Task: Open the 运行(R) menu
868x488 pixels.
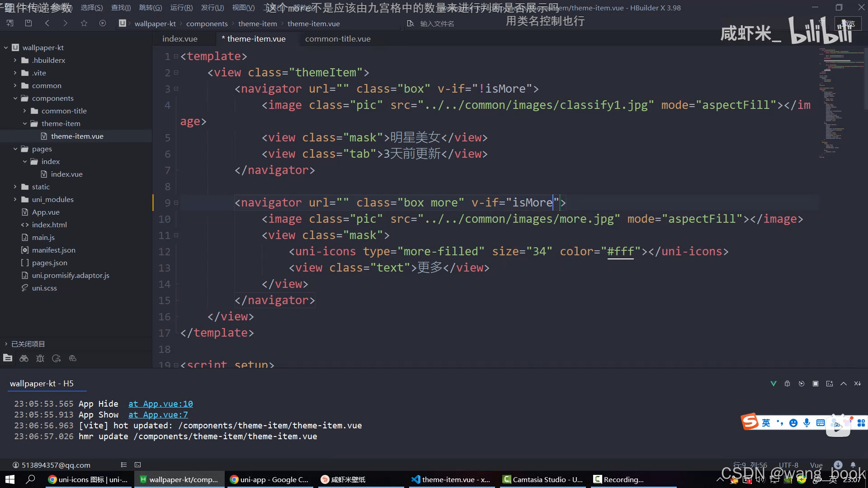Action: [x=181, y=8]
